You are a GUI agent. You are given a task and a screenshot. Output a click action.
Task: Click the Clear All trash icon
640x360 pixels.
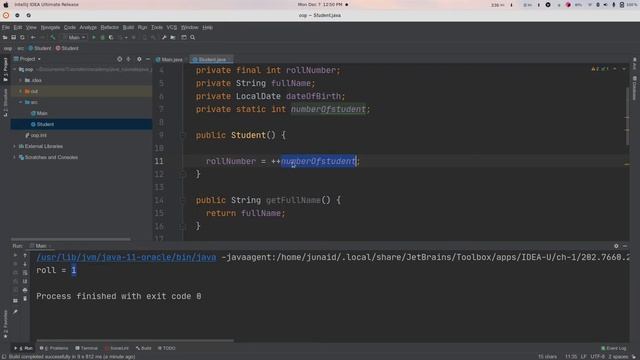[x=25, y=299]
